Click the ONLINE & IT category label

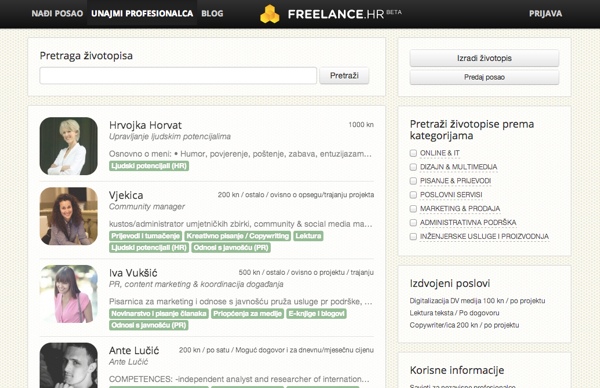[x=440, y=153]
